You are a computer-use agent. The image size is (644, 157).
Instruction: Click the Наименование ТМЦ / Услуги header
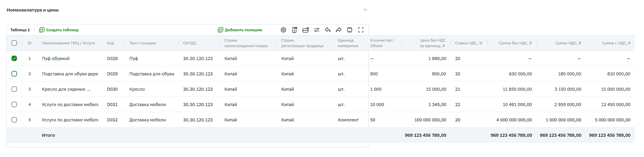pos(68,43)
